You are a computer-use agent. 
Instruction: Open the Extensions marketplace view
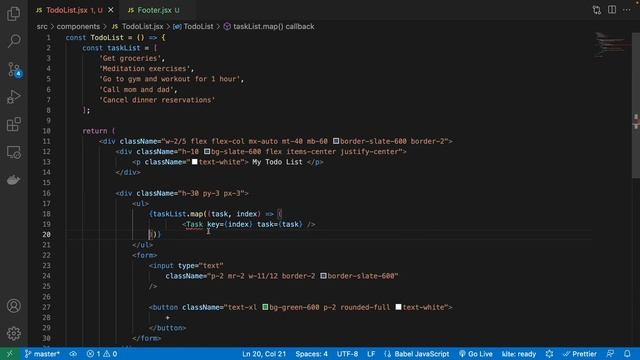click(13, 124)
